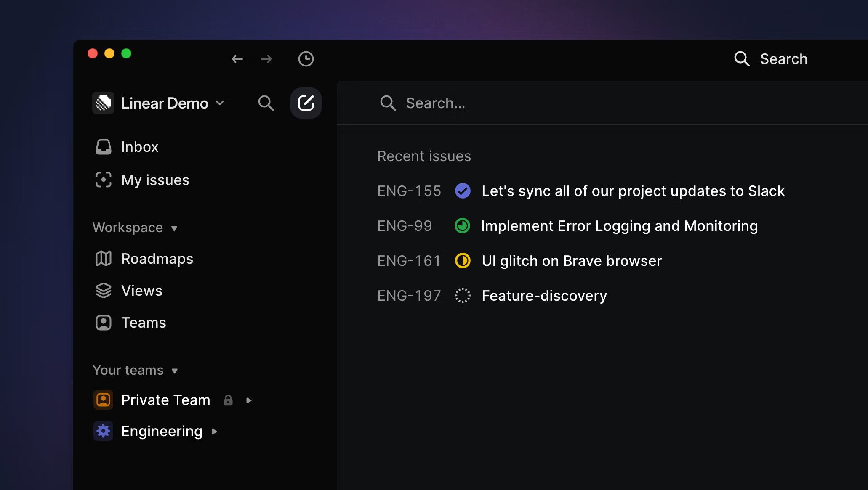Click the yellow status icon on ENG-161
This screenshot has height=490, width=868.
tap(463, 261)
